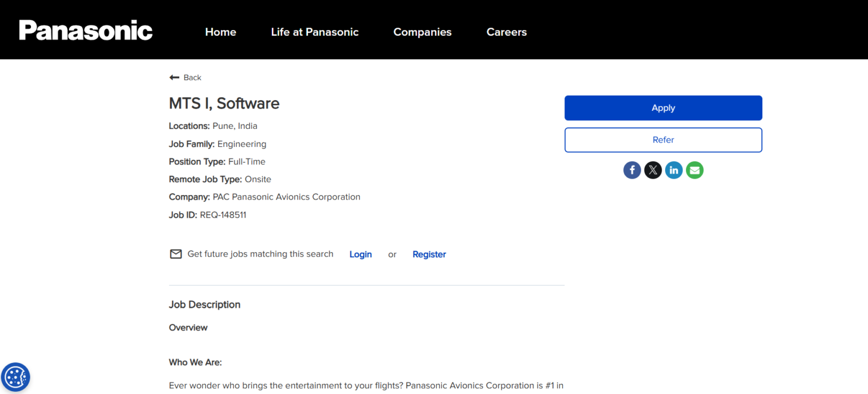Click the Job ID REQ-148511 text
This screenshot has height=394, width=868.
pos(223,215)
